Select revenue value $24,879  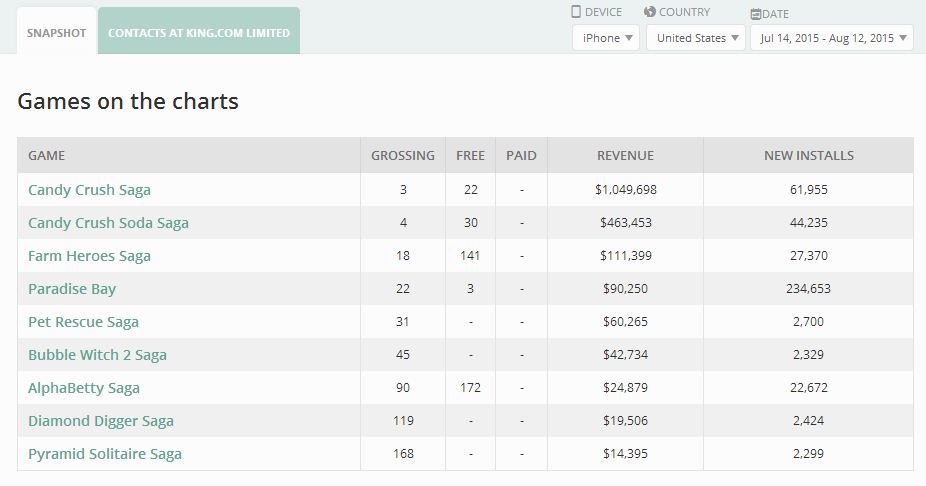tap(625, 388)
